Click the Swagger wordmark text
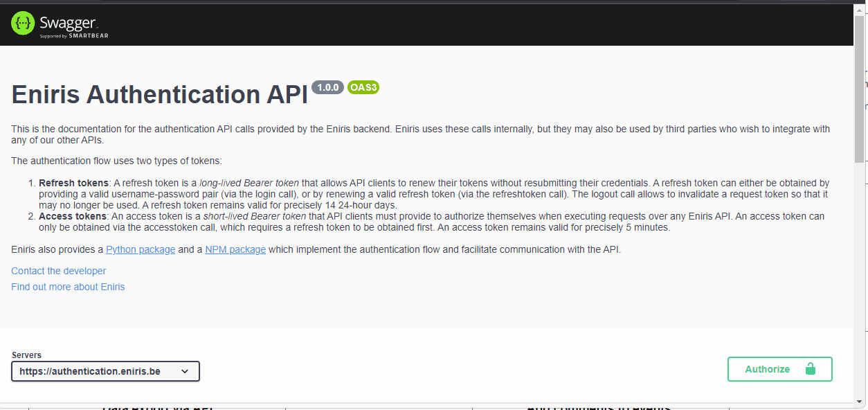Viewport: 868px width, 410px height. pyautogui.click(x=68, y=23)
